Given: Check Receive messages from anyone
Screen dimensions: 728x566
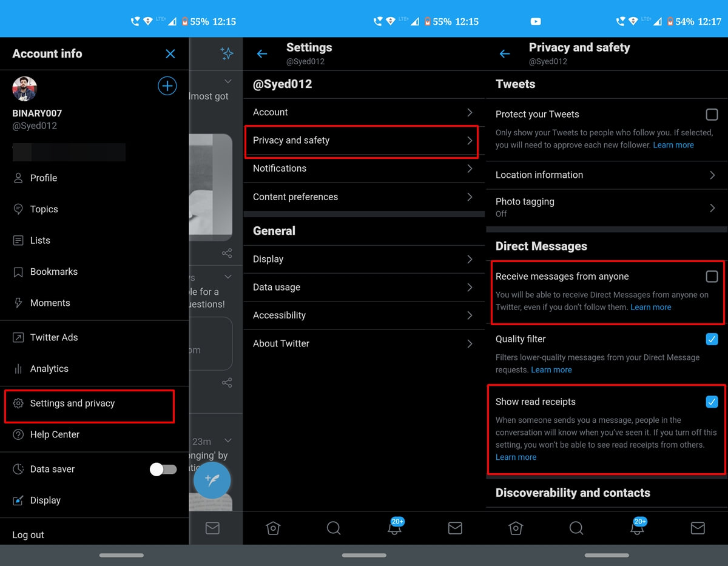Looking at the screenshot, I should click(x=712, y=277).
